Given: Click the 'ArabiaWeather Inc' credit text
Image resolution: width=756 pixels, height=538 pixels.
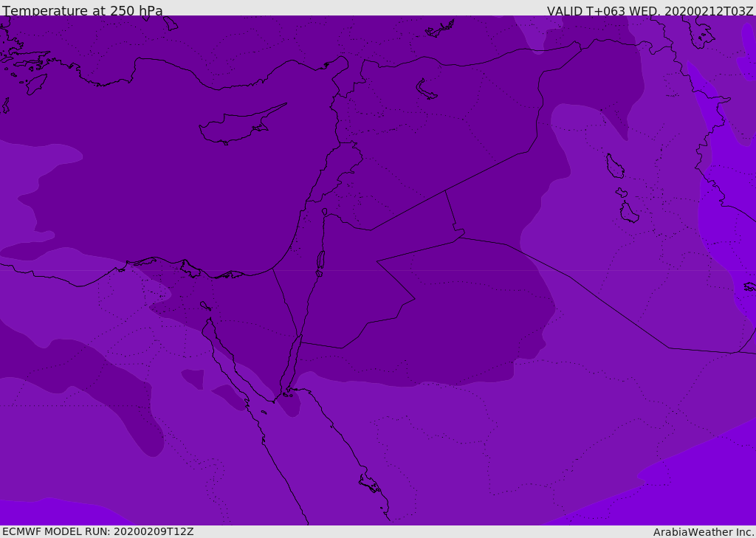Looking at the screenshot, I should 703,532.
